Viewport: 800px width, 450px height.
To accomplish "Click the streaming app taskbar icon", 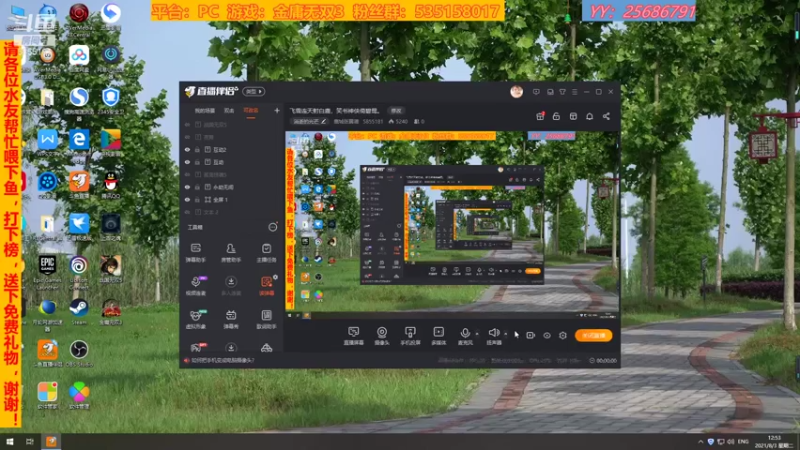I will (x=51, y=441).
